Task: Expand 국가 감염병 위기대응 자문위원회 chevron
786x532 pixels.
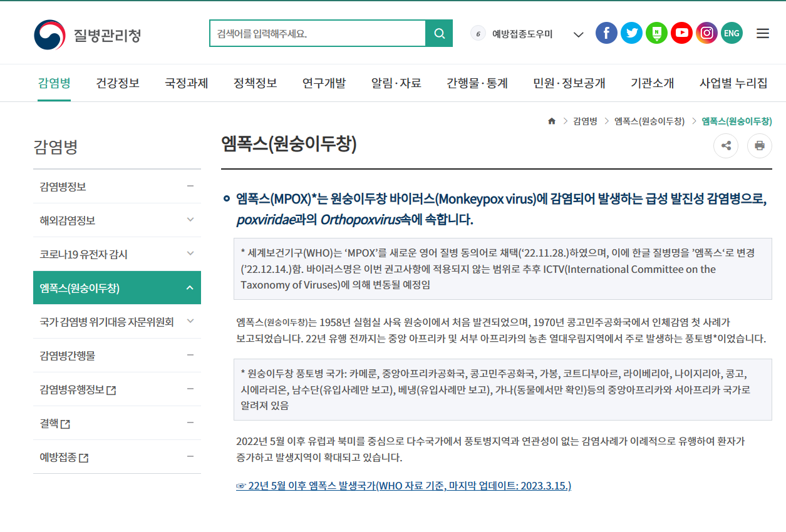Action: coord(190,321)
